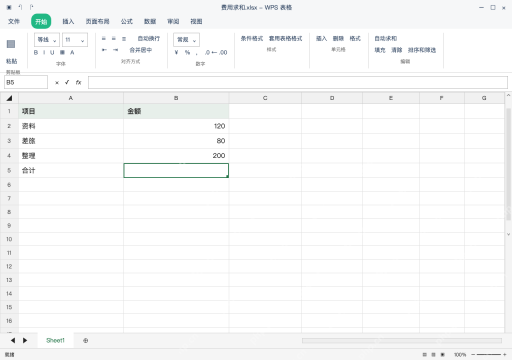The image size is (512, 360).
Task: Click zoom in plus icon
Action: coord(505,355)
